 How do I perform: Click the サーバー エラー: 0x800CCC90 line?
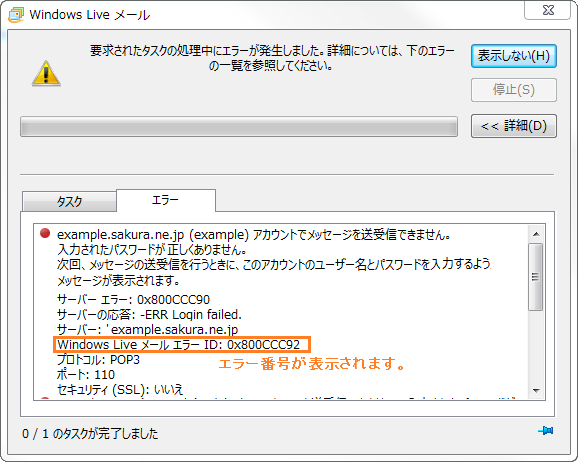pos(133,299)
